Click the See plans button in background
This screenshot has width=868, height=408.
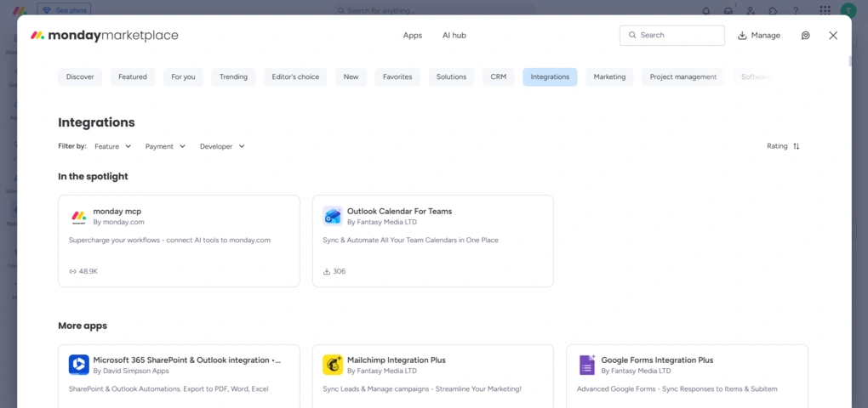pyautogui.click(x=64, y=10)
